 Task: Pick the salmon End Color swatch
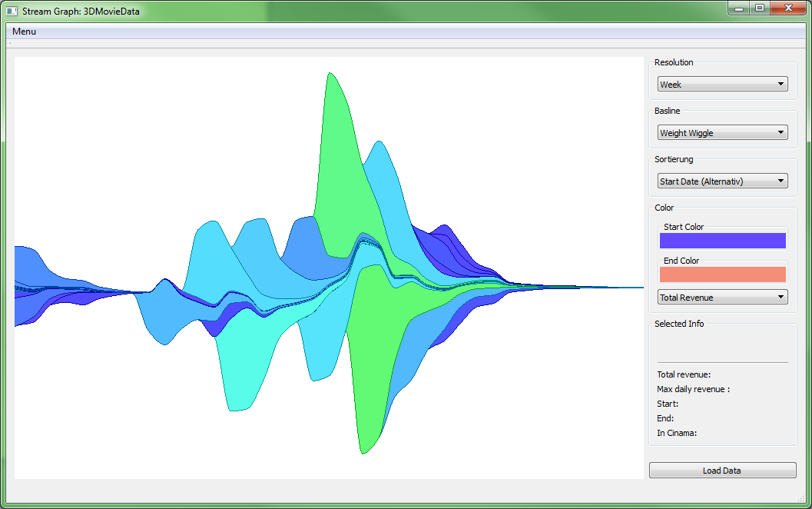click(722, 274)
